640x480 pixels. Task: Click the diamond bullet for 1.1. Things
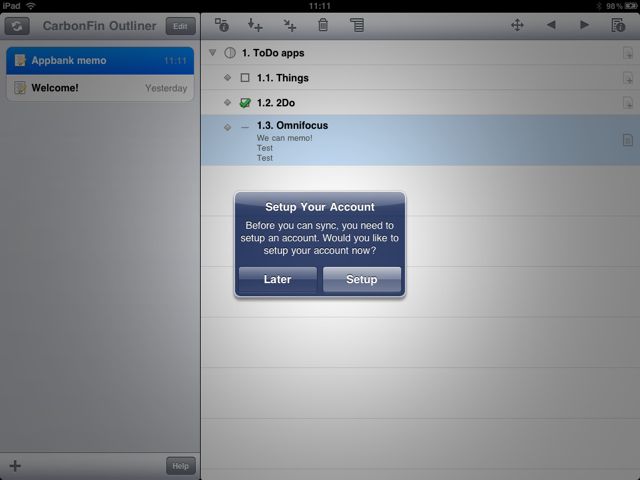click(227, 78)
